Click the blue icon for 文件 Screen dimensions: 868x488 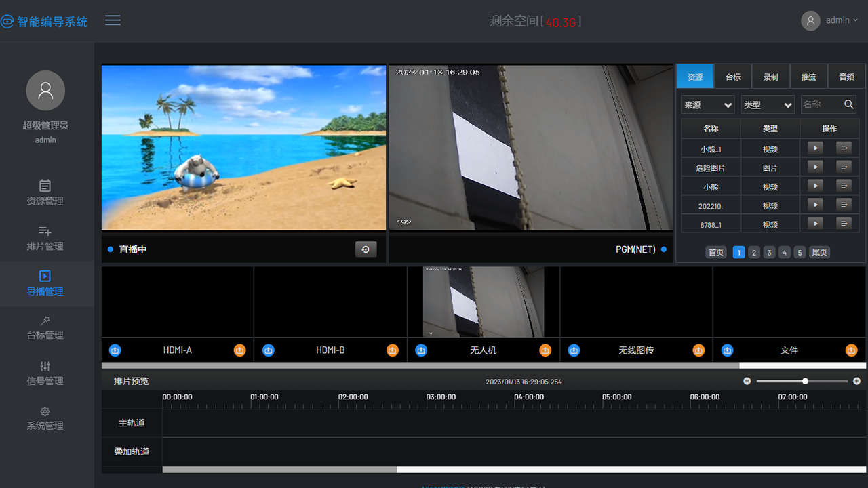pyautogui.click(x=728, y=350)
